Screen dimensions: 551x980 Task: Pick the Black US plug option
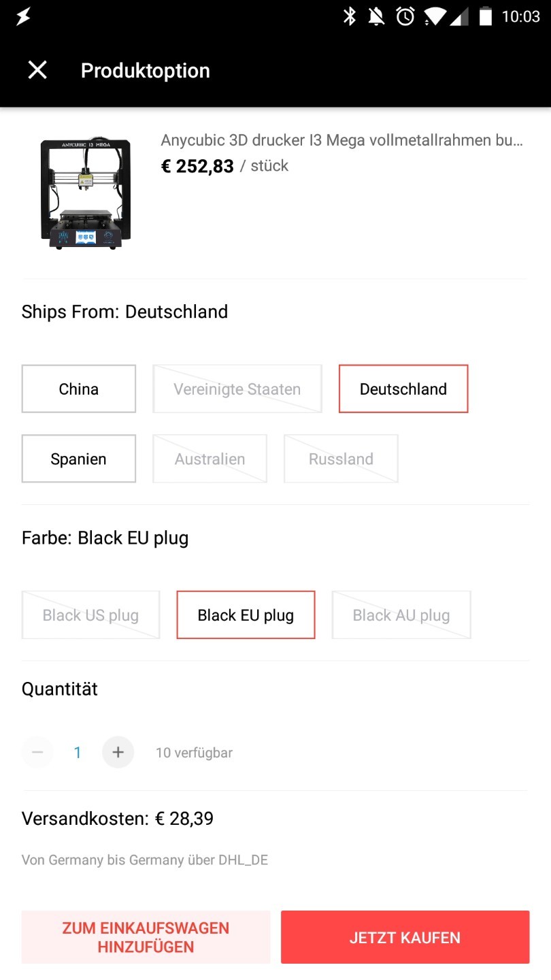click(90, 615)
